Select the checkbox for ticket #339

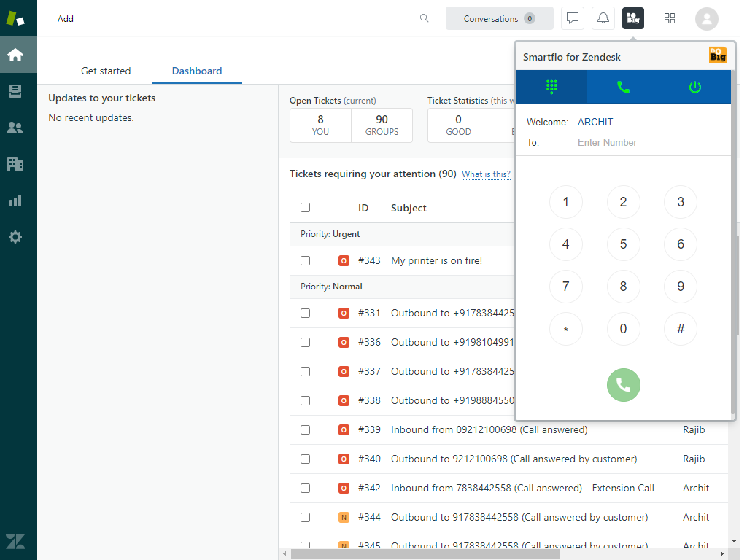[x=305, y=430]
